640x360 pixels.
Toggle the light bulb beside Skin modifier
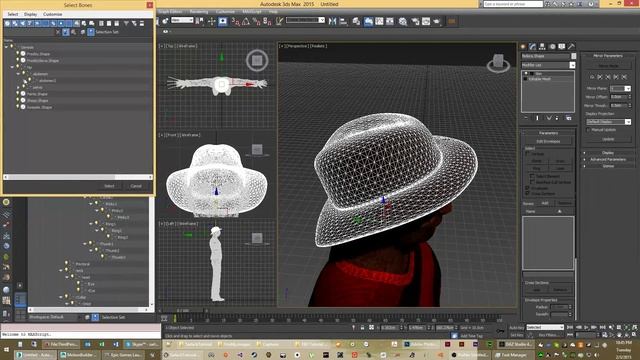(526, 74)
